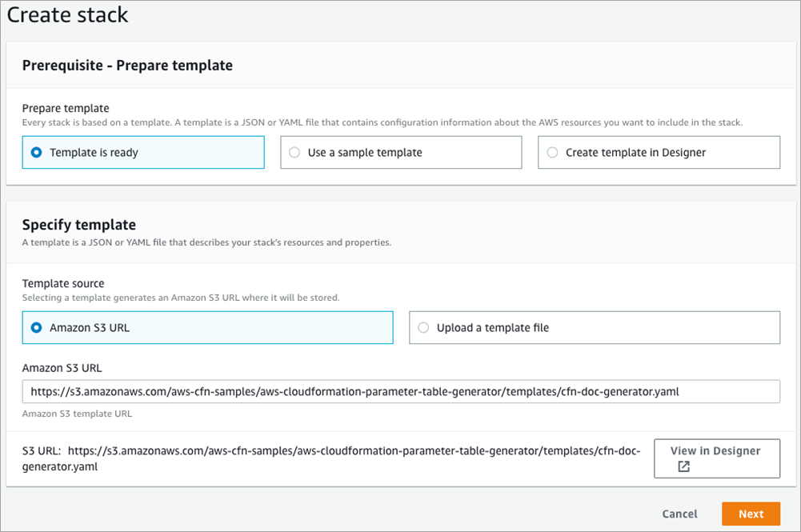Select the "Template is ready" radio option
This screenshot has width=801, height=532.
click(35, 152)
